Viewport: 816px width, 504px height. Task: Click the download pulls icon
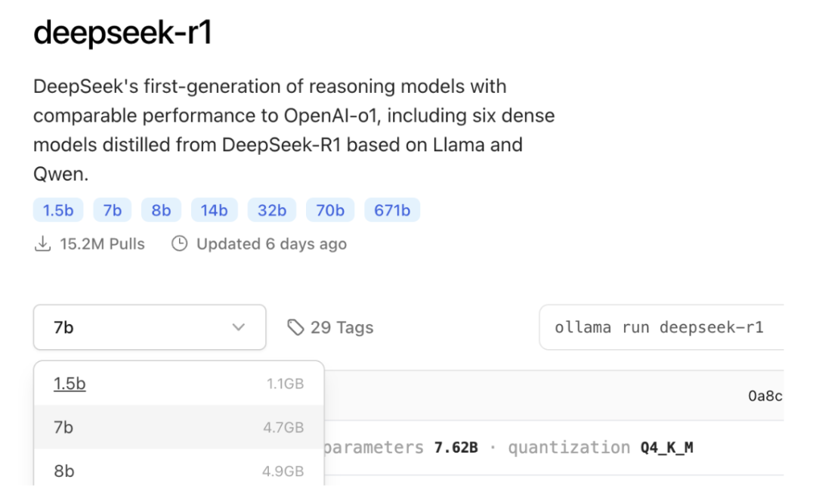(43, 244)
